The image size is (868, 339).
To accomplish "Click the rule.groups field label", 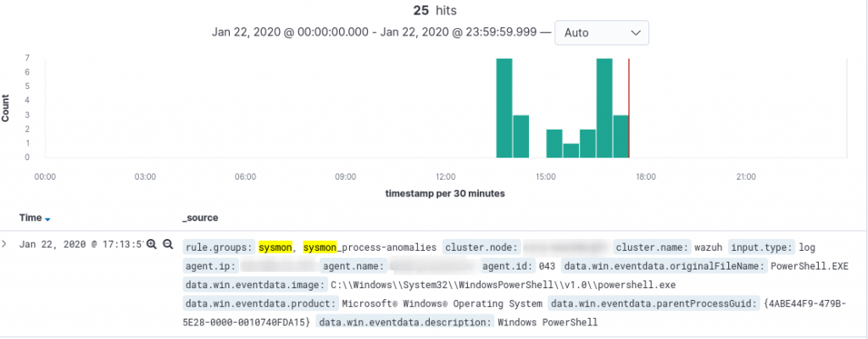I will (219, 247).
